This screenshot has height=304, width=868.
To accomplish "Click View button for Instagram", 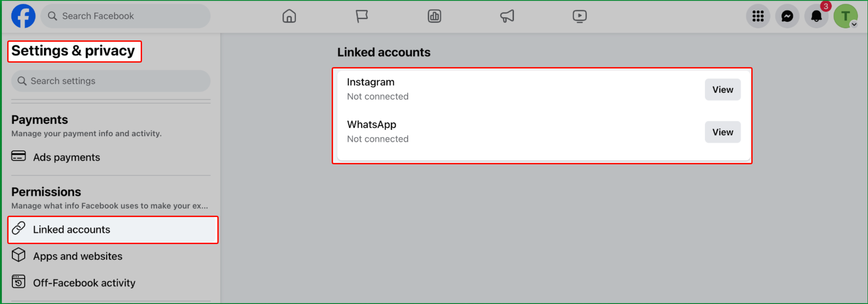I will point(723,89).
